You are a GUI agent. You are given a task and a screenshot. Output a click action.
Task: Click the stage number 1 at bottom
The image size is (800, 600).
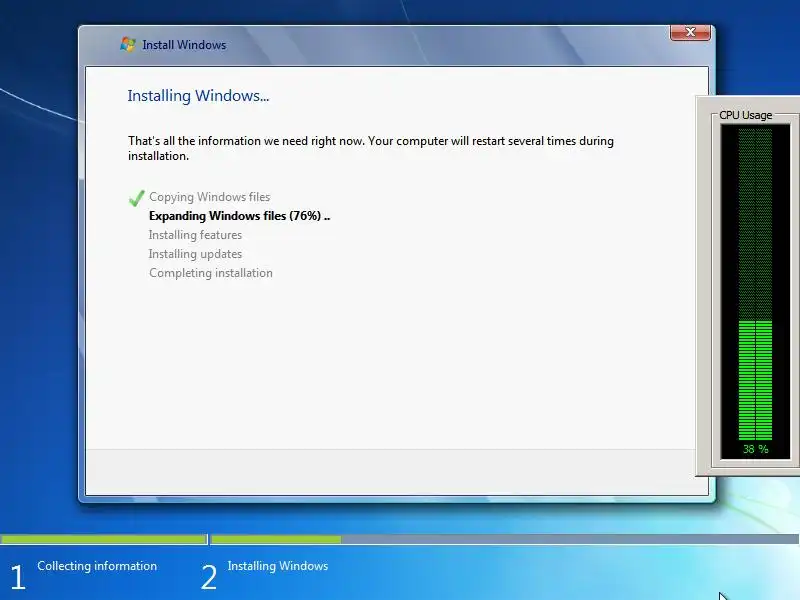click(x=18, y=578)
